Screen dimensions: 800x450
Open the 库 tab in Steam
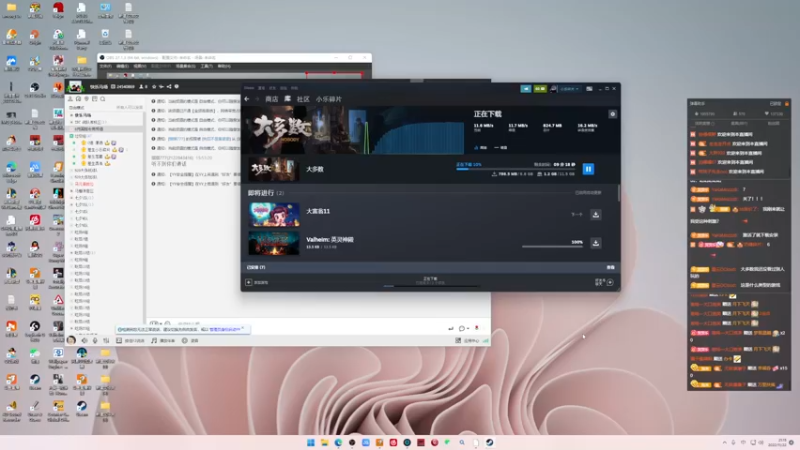(x=287, y=99)
